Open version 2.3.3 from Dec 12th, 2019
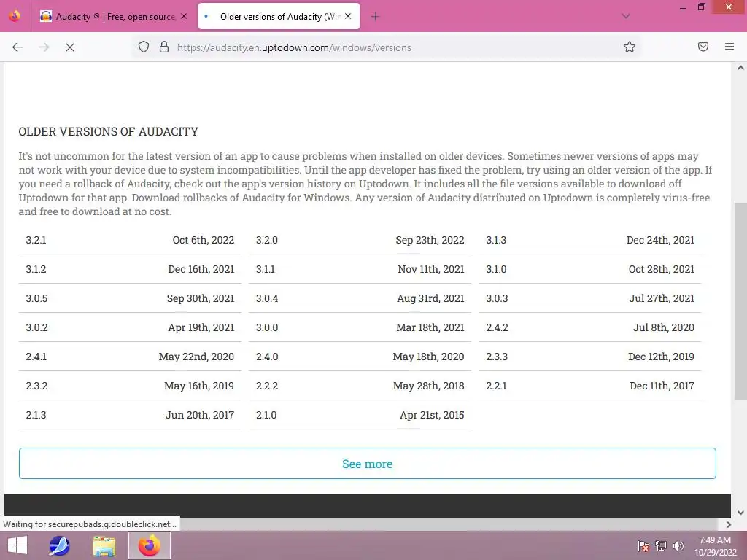 (x=590, y=357)
